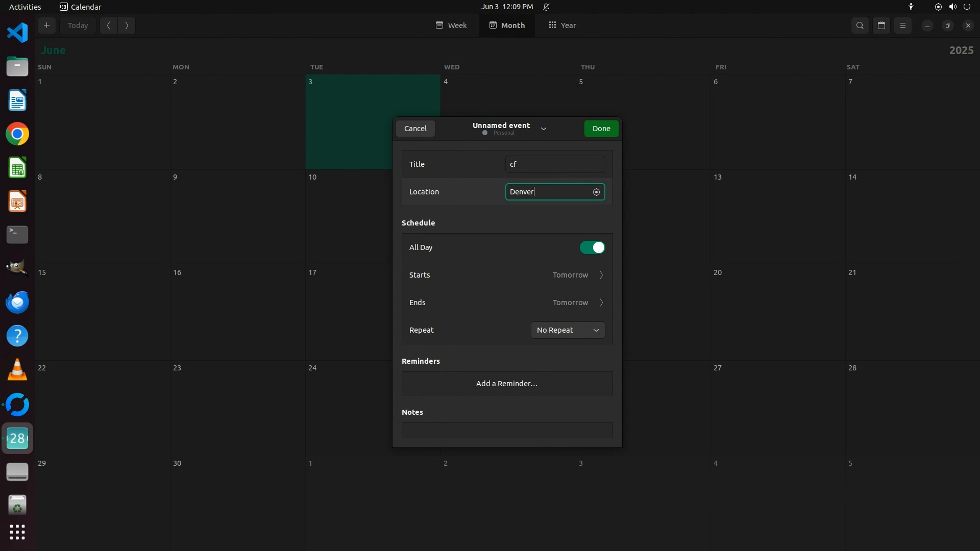
Task: Open the event calendar selector chevron
Action: point(544,129)
